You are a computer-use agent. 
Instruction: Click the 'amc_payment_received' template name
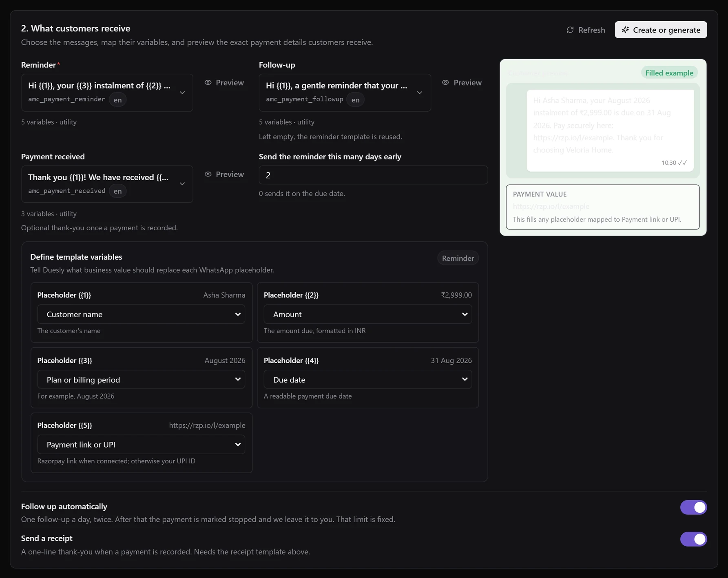click(x=66, y=191)
